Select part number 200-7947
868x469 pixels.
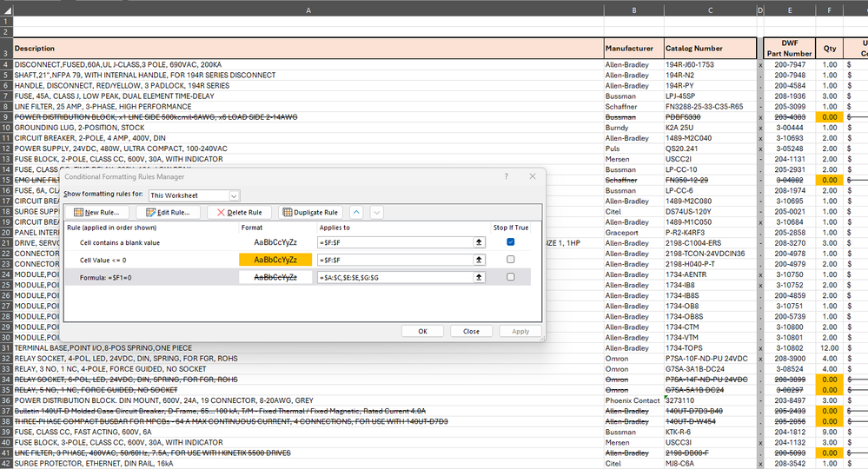click(790, 65)
